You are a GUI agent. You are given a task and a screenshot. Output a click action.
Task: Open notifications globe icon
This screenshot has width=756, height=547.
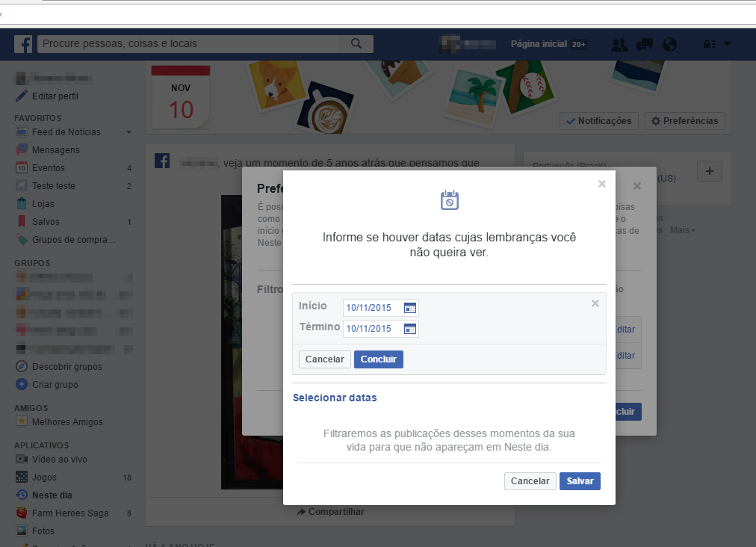(x=669, y=45)
